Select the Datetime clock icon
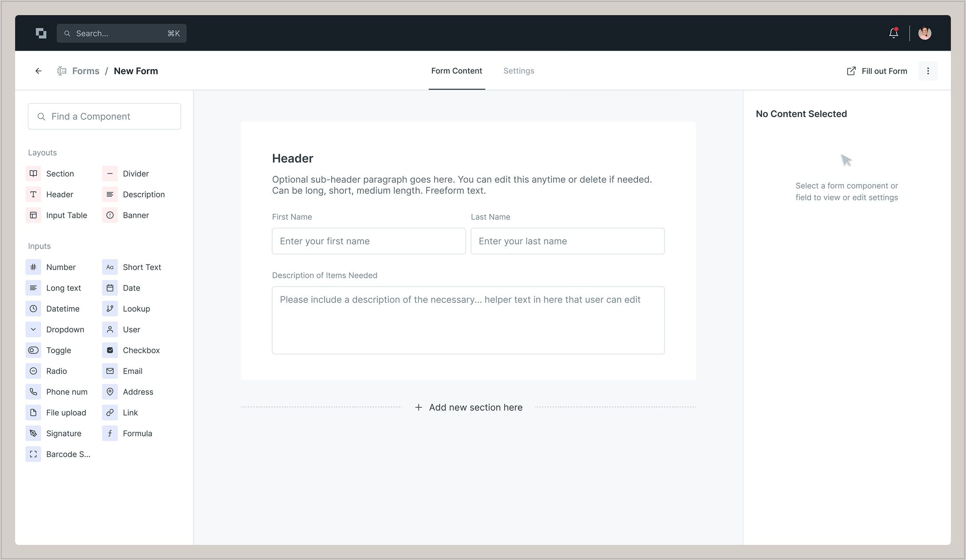Viewport: 966px width, 560px height. coord(33,309)
